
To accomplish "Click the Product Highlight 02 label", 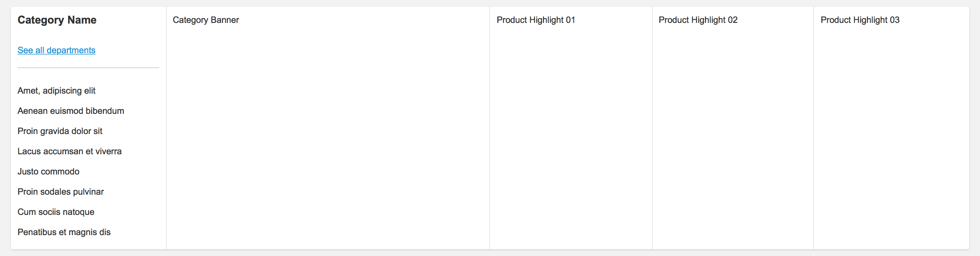I will pyautogui.click(x=698, y=20).
